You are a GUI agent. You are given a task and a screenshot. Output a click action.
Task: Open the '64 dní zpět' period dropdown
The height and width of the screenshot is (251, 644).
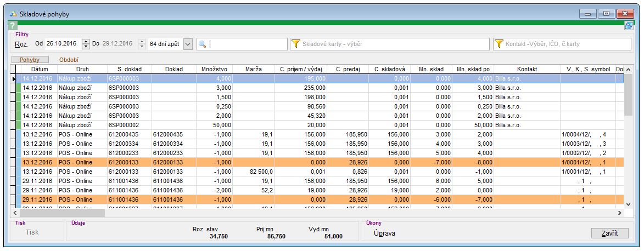coord(187,44)
